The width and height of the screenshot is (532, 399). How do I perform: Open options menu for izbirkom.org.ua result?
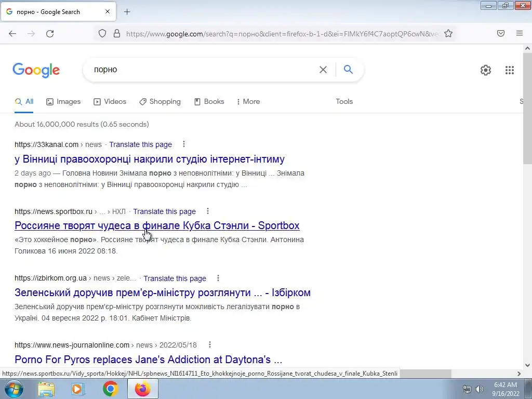pyautogui.click(x=218, y=278)
